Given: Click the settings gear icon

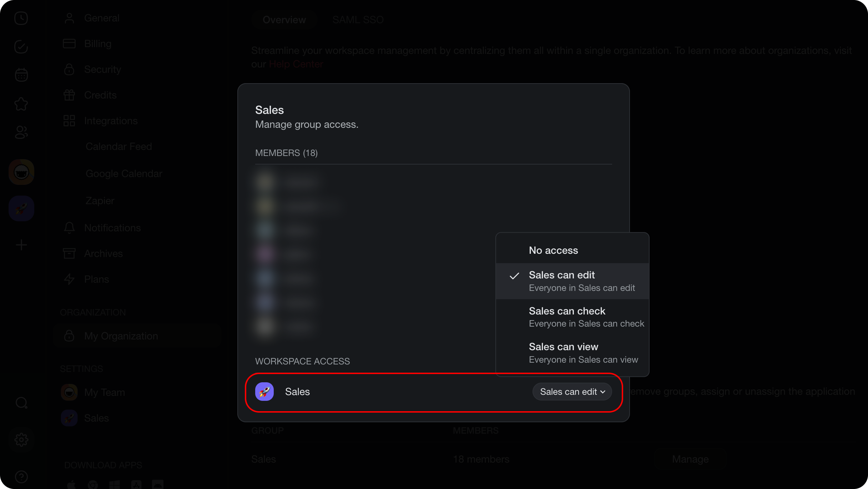Looking at the screenshot, I should [x=21, y=440].
